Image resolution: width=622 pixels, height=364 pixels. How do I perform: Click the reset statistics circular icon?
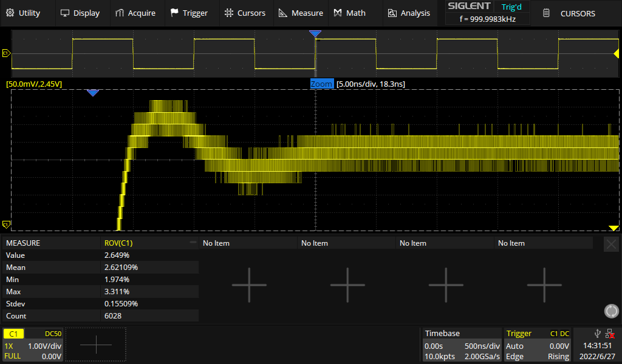click(611, 311)
